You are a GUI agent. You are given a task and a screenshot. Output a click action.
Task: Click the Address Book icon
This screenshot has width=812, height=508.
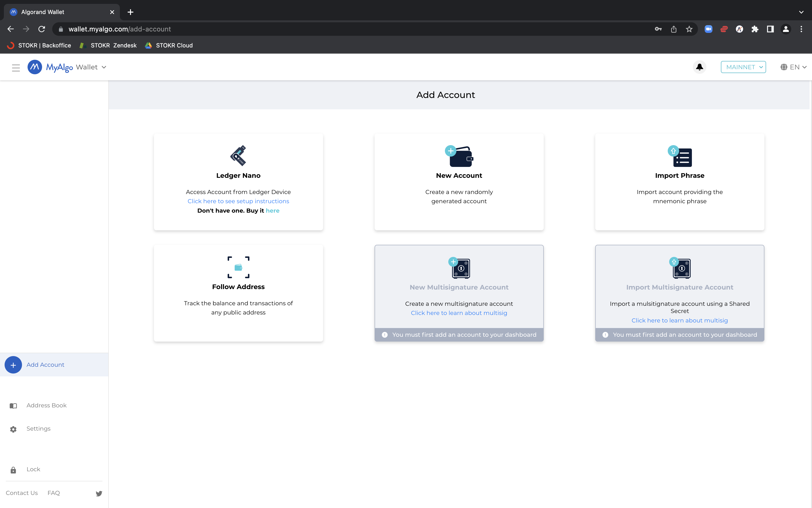click(x=13, y=406)
